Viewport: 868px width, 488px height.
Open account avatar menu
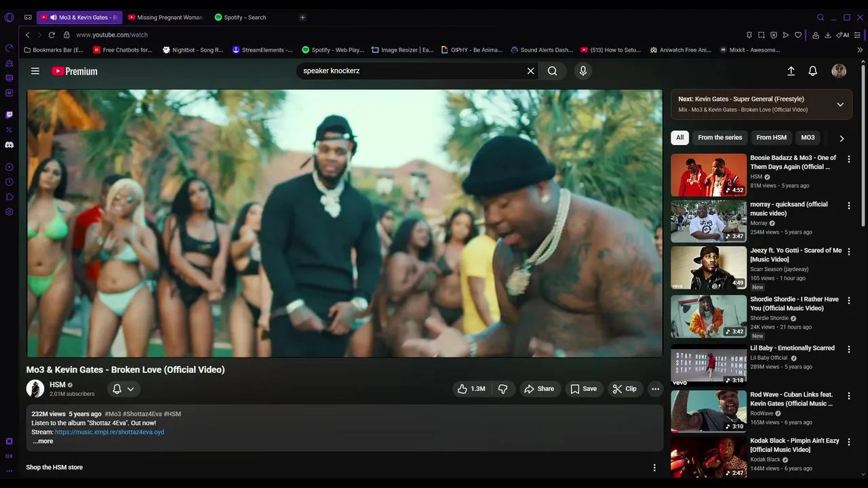[839, 70]
